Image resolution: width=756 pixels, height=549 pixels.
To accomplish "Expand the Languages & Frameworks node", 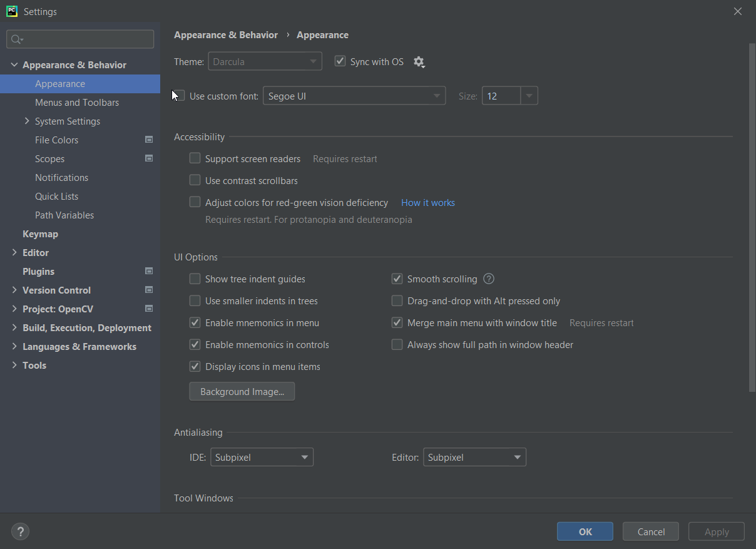I will (x=14, y=346).
